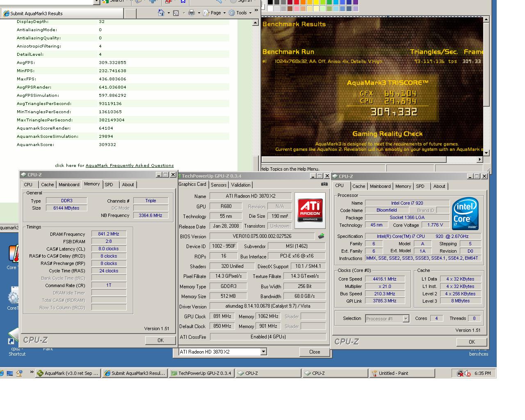The image size is (525, 420).
Task: Click ATI CrossFire Enabled (4 GPUs) field
Action: click(x=268, y=337)
